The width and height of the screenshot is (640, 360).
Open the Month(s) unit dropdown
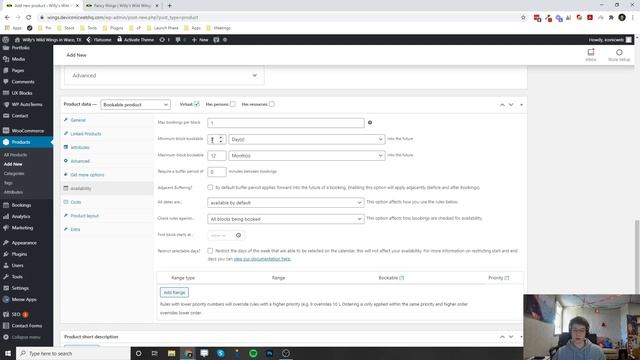tap(307, 156)
